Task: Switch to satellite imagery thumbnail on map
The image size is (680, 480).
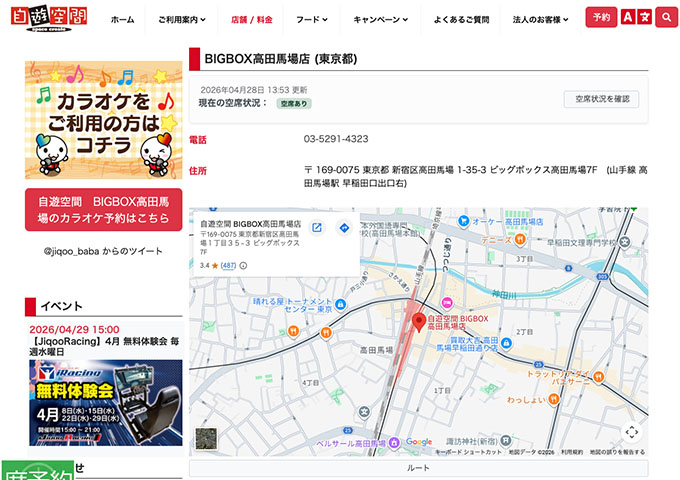Action: click(206, 438)
